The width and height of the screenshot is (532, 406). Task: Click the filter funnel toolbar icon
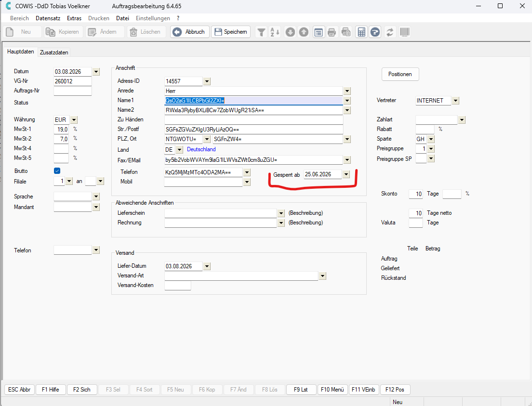coord(261,32)
